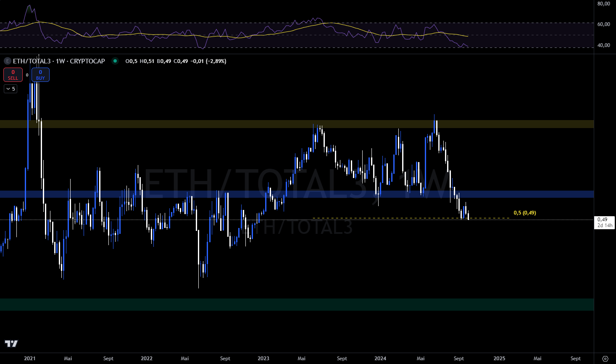Expand the collapsed indicators legend showing 5
Screen dimensions: 616x364
tap(11, 89)
